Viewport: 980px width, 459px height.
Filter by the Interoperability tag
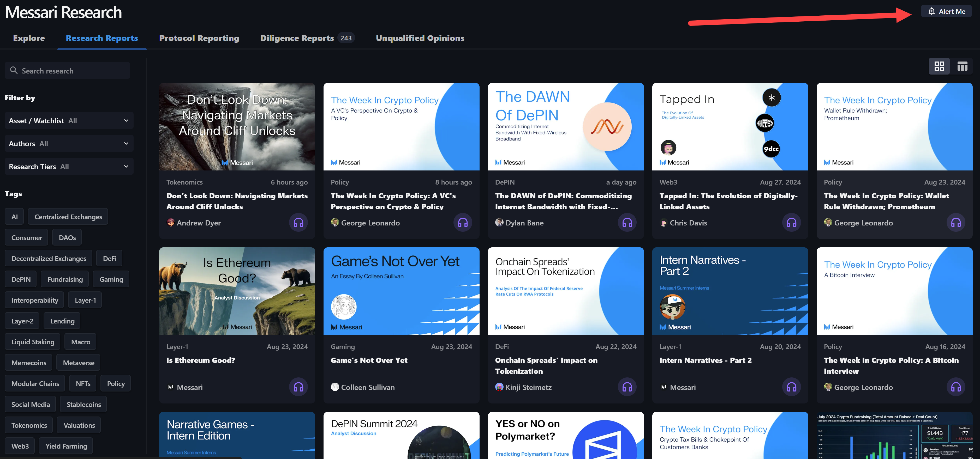pyautogui.click(x=35, y=300)
